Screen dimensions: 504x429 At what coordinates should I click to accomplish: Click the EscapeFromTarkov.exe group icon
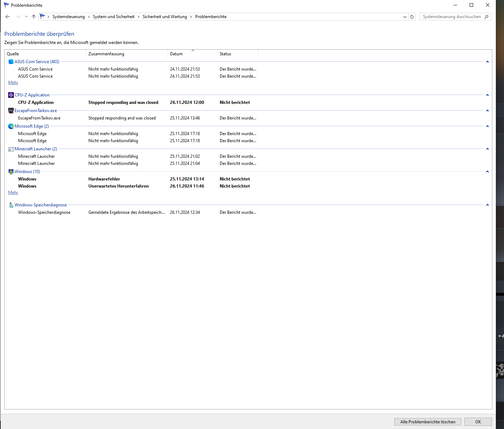(11, 111)
